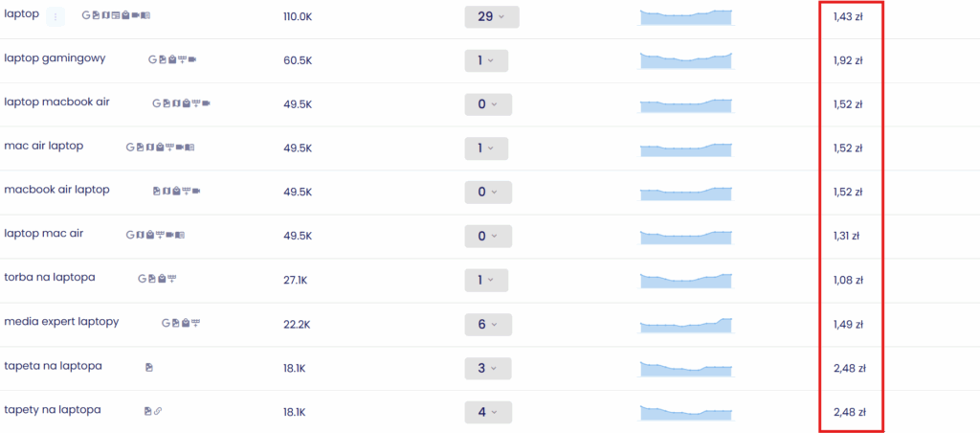Click the news panel icon in laptop row

[116, 15]
